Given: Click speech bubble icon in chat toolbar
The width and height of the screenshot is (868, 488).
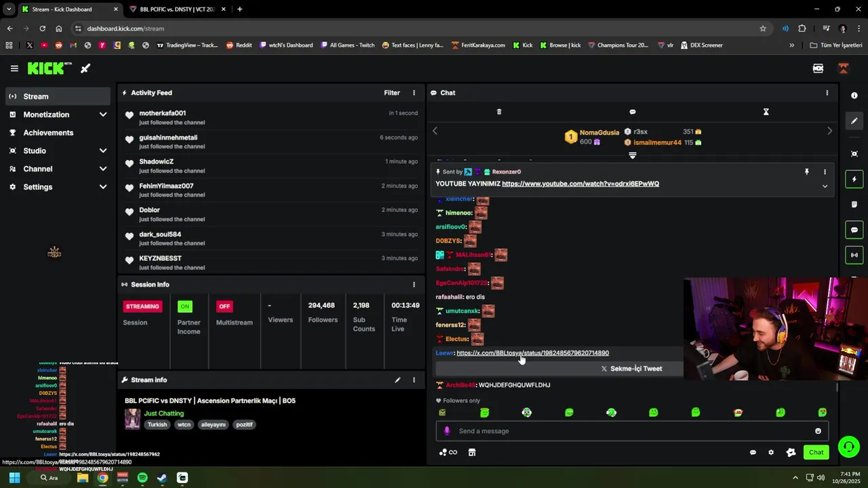Looking at the screenshot, I should point(633,112).
